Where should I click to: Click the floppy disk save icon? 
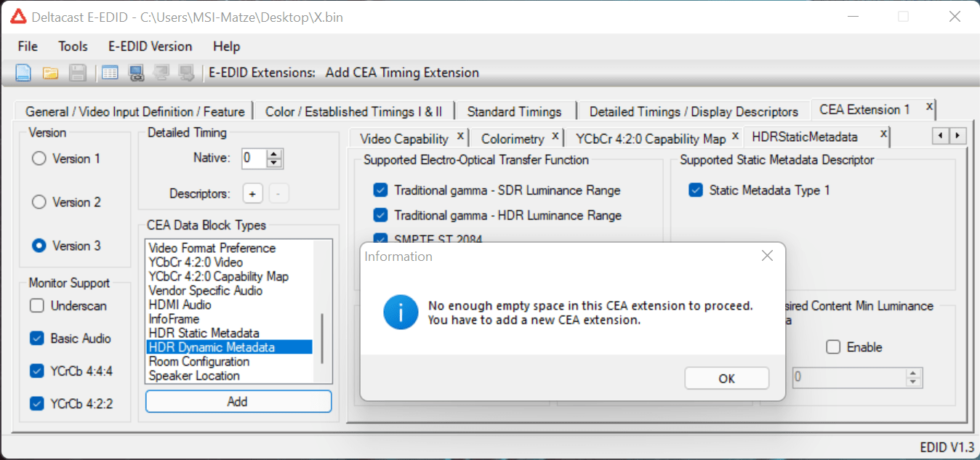(x=78, y=73)
